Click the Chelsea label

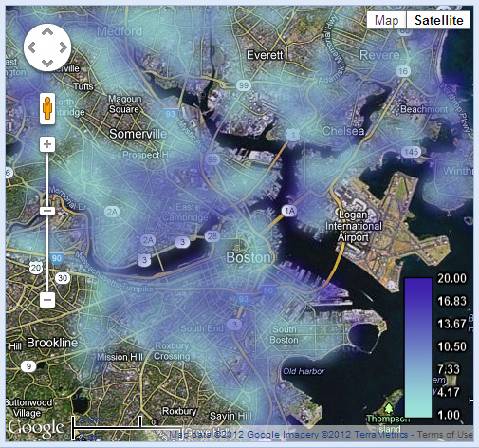coord(343,131)
